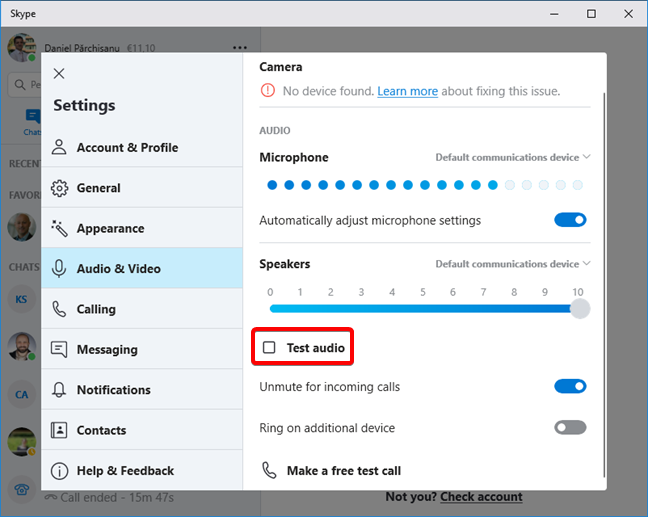Open the more options ellipsis menu

(x=240, y=48)
